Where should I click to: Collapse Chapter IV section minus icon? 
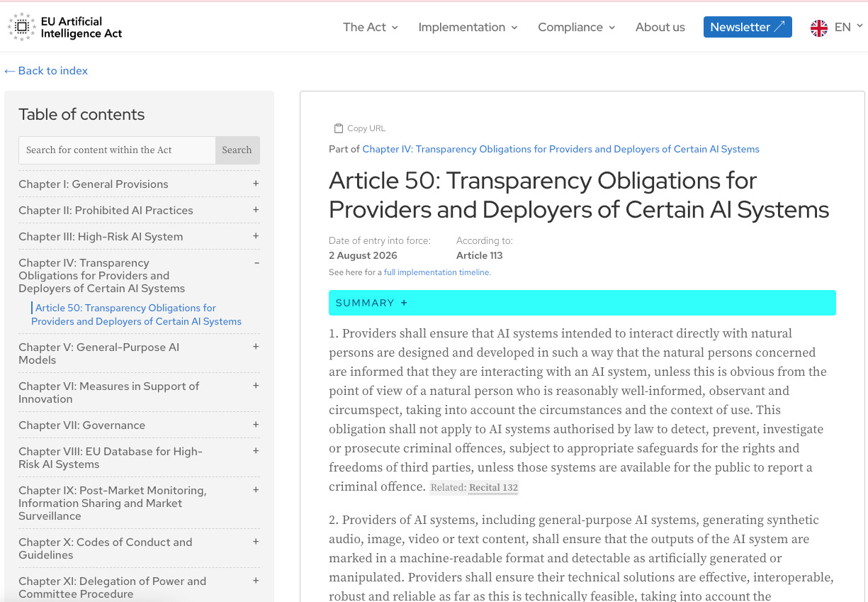(x=257, y=262)
